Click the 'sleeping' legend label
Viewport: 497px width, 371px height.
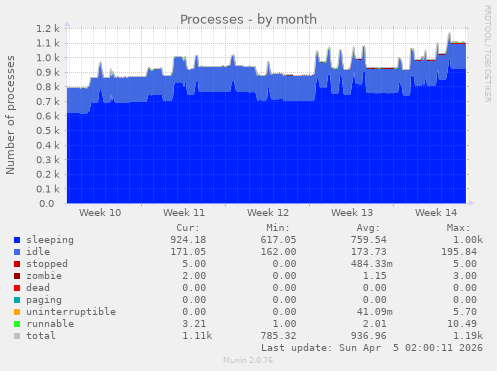point(50,240)
